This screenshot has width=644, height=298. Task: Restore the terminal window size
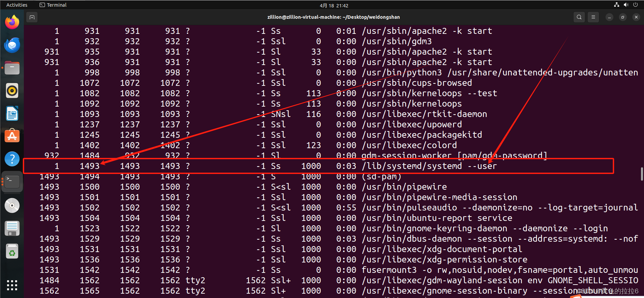click(x=623, y=17)
